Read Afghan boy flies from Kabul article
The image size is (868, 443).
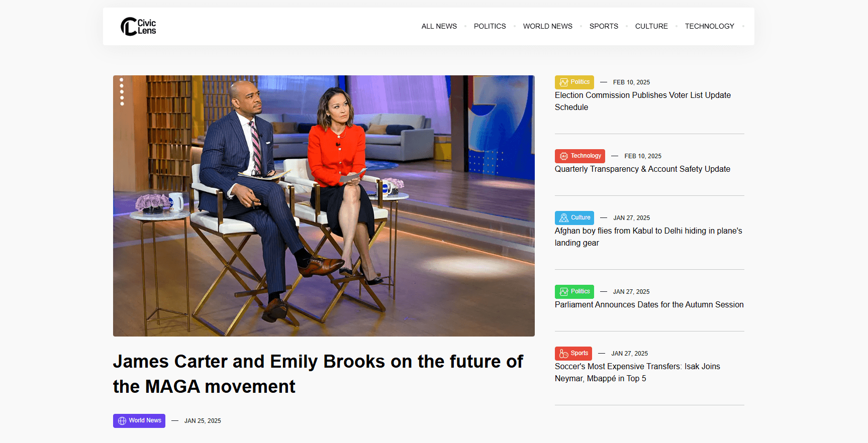(x=648, y=237)
